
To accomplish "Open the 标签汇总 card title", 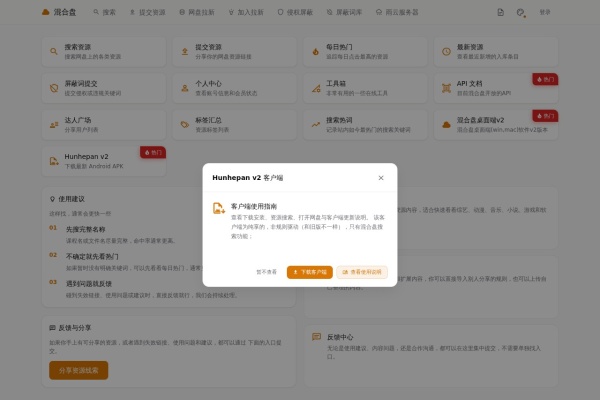I will 209,120.
